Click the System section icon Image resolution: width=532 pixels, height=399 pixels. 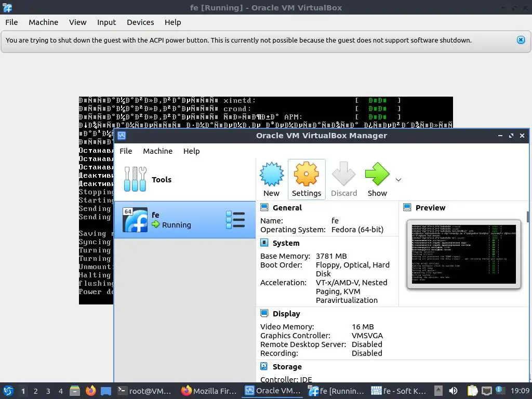pos(264,243)
